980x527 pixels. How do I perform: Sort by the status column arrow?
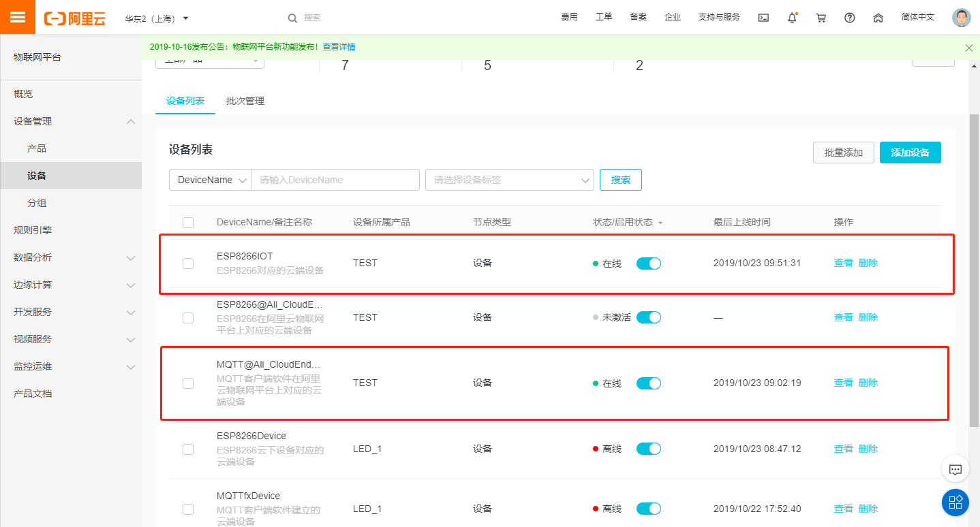[x=660, y=223]
